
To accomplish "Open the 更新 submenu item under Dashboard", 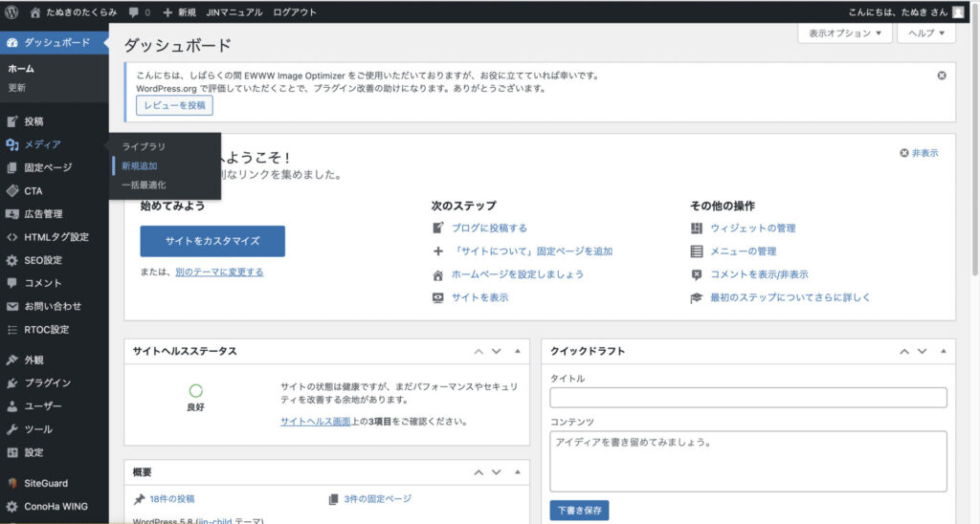I will (x=17, y=88).
